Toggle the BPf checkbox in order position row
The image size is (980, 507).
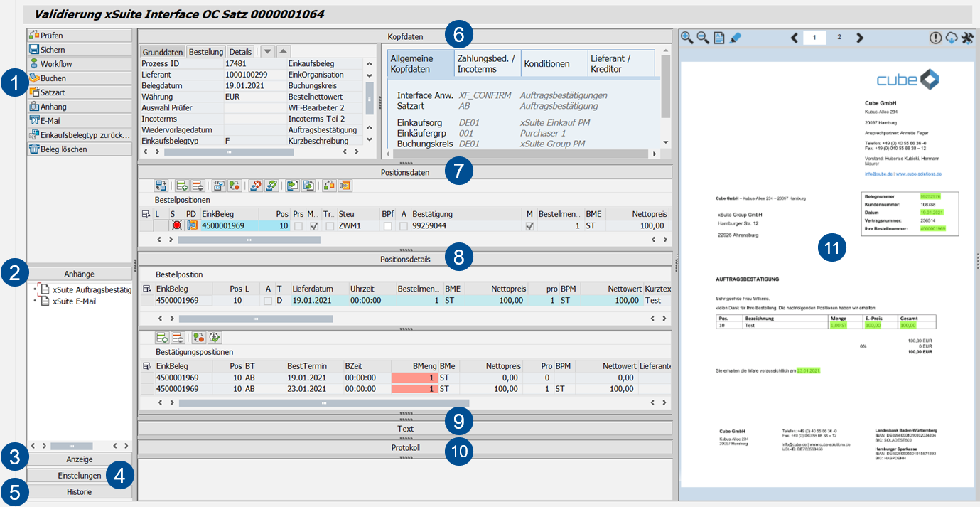click(x=387, y=225)
